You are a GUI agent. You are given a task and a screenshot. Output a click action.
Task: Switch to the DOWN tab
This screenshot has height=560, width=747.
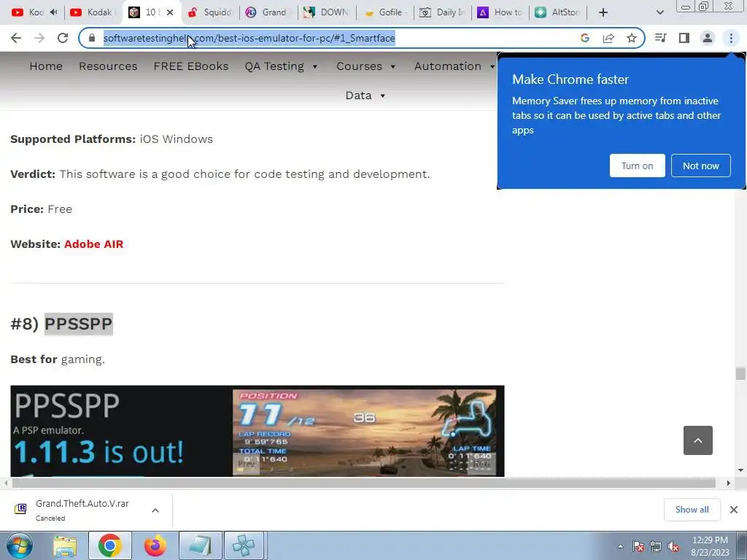coord(327,12)
